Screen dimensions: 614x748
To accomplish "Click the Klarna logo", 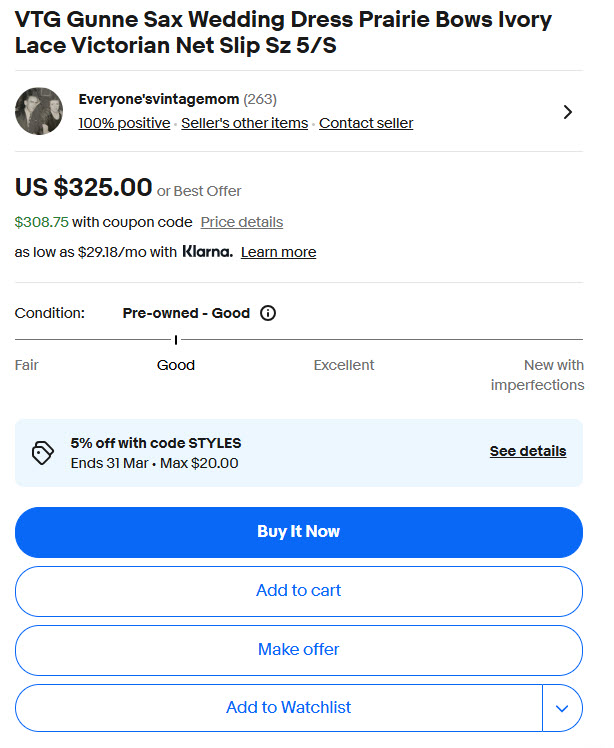I will click(207, 252).
